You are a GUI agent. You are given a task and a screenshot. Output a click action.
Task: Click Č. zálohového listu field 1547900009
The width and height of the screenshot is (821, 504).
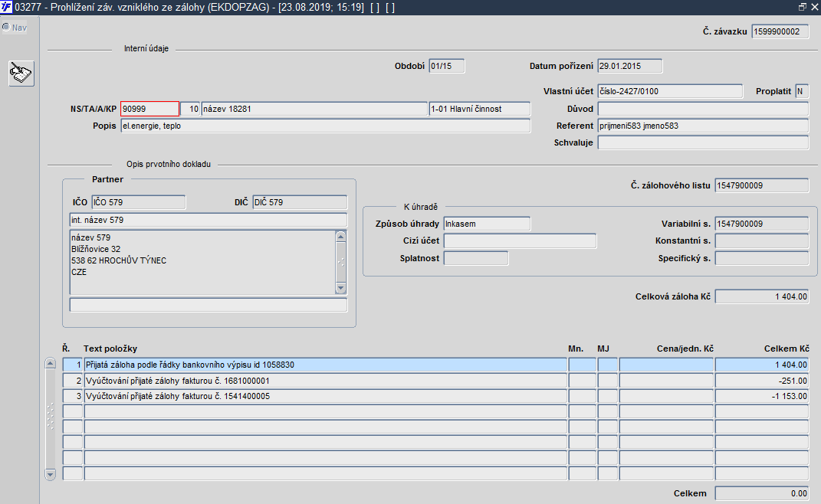click(x=762, y=185)
